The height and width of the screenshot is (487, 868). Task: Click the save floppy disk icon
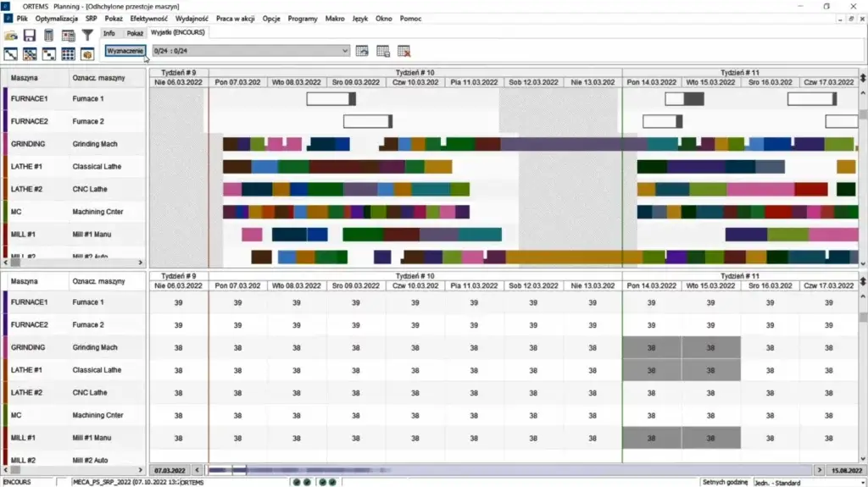click(30, 36)
